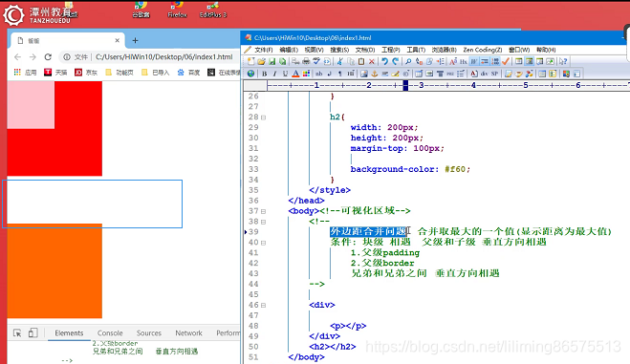630x364 pixels.
Task: Insert div tag with the div icon
Action: 484,74
